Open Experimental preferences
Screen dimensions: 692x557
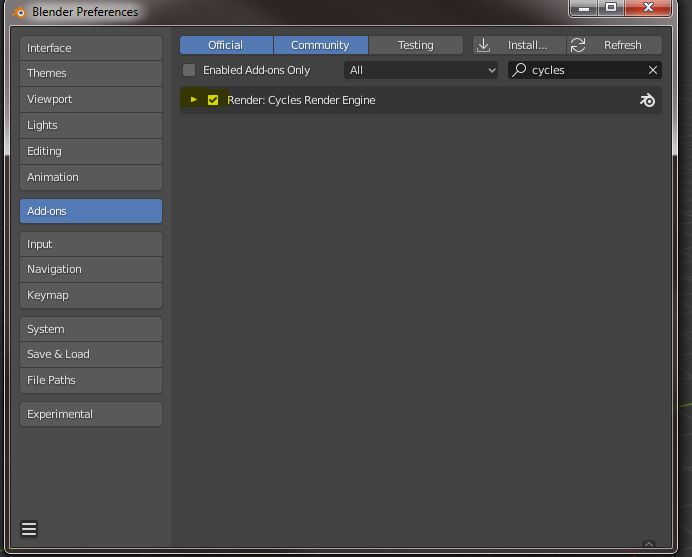tap(91, 414)
